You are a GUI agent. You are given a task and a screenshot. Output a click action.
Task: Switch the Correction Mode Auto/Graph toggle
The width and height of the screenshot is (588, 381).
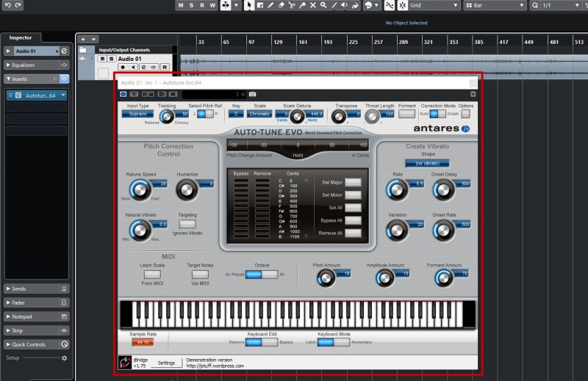point(437,114)
